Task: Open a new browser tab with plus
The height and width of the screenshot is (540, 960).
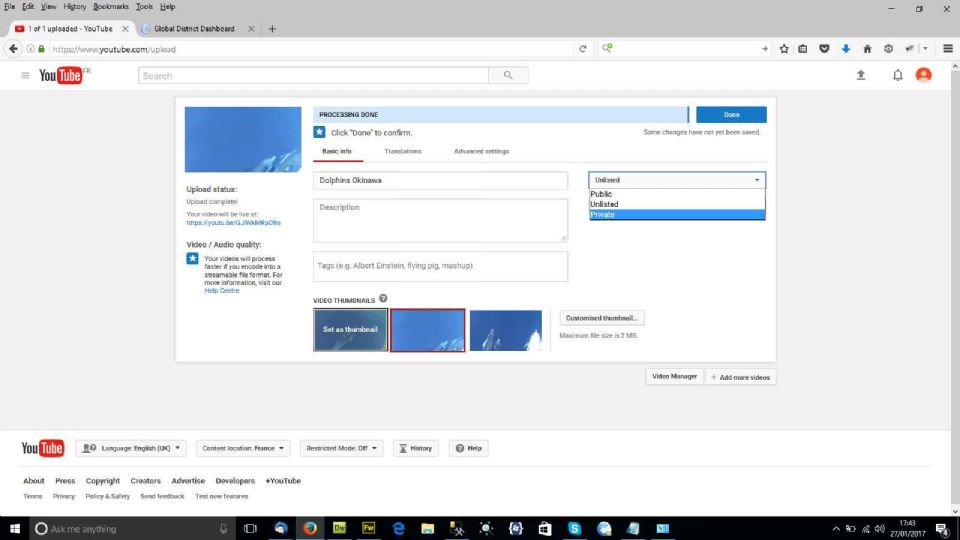Action: pos(272,29)
